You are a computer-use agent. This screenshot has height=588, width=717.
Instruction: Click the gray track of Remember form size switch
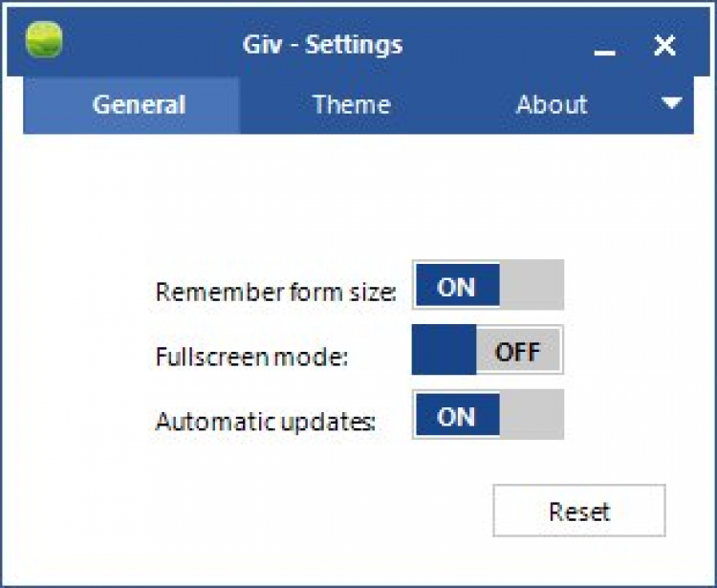pos(532,285)
